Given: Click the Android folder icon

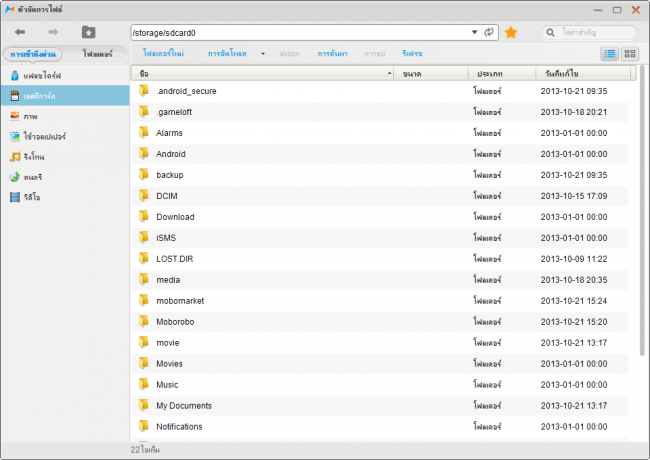Looking at the screenshot, I should tap(143, 153).
